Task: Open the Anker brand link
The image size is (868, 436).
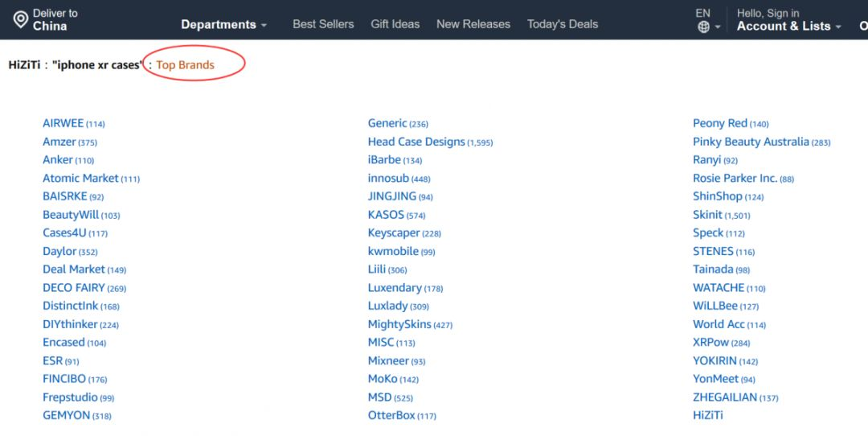Action: click(58, 160)
